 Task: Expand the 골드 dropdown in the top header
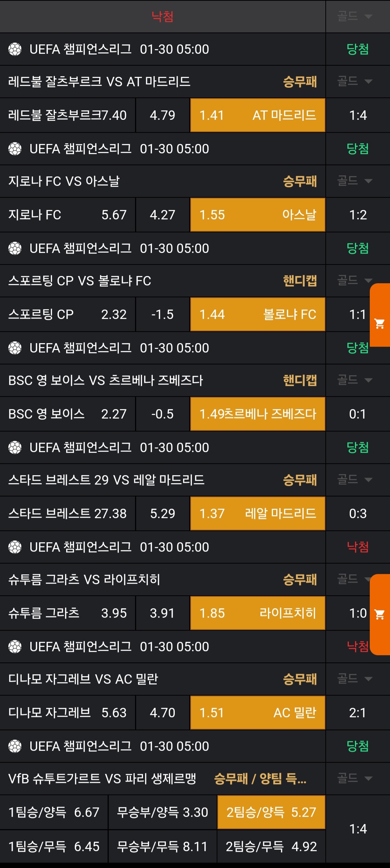(355, 16)
